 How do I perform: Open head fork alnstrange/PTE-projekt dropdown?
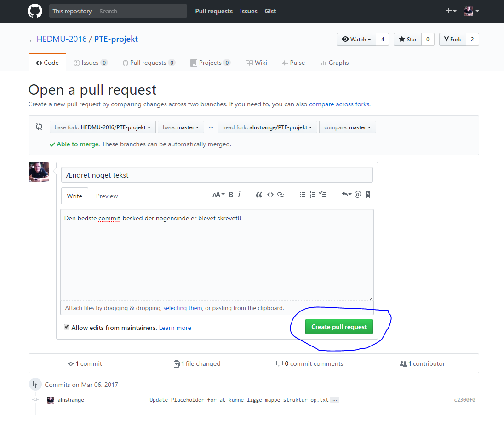(267, 127)
